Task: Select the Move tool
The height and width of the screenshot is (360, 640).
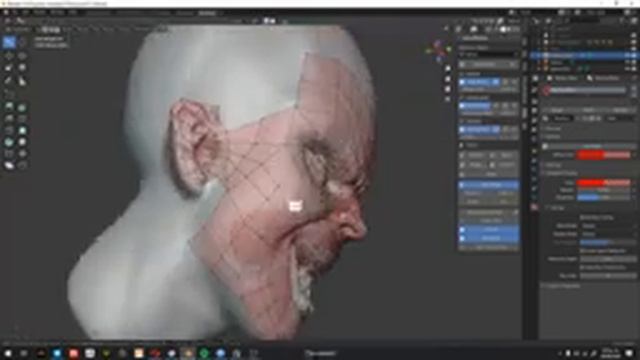Action: pyautogui.click(x=9, y=56)
